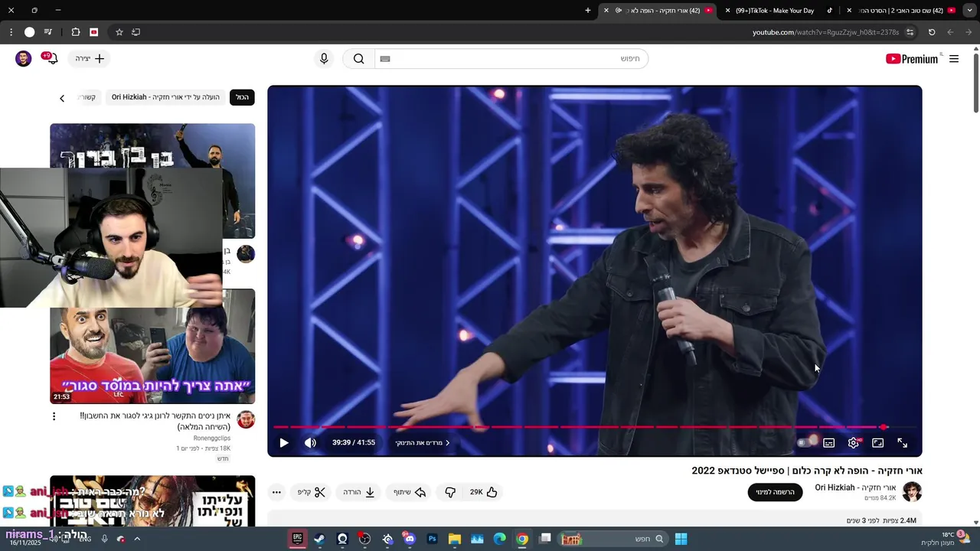Bookmark this page with the star
The image size is (980, 551).
[x=119, y=32]
